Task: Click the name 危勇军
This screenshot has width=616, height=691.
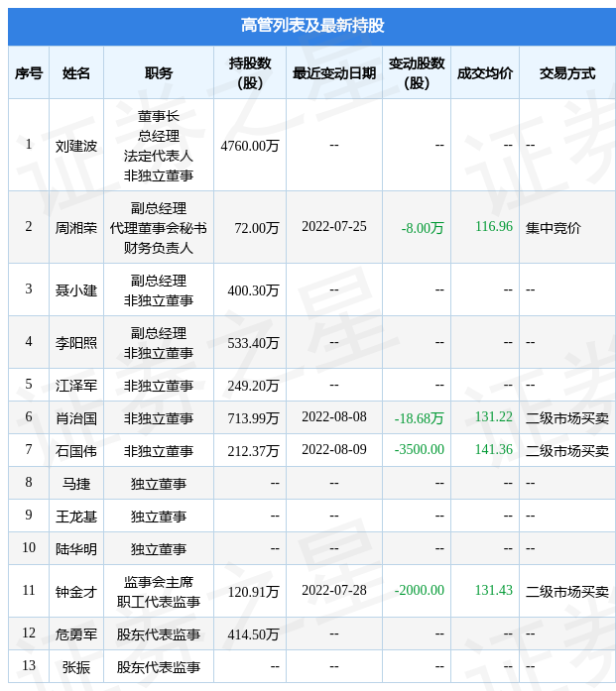Action: [x=76, y=634]
